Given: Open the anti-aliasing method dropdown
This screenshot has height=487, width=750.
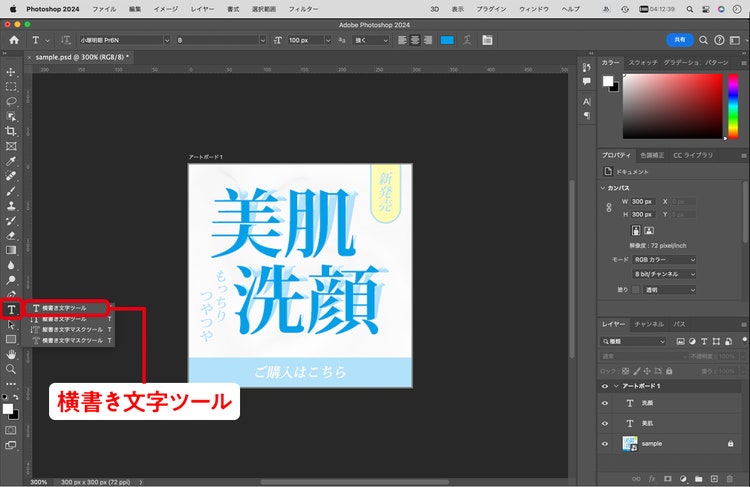Looking at the screenshot, I should coord(371,40).
